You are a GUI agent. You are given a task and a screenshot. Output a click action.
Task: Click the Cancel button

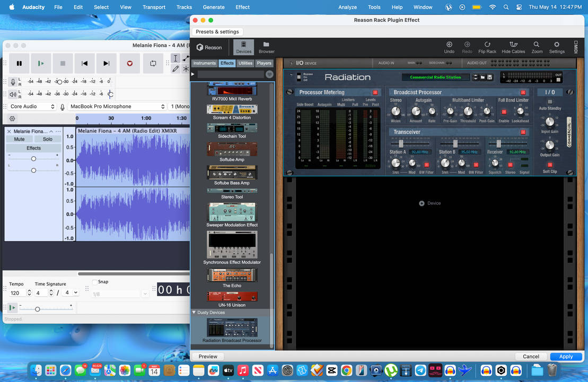point(531,357)
